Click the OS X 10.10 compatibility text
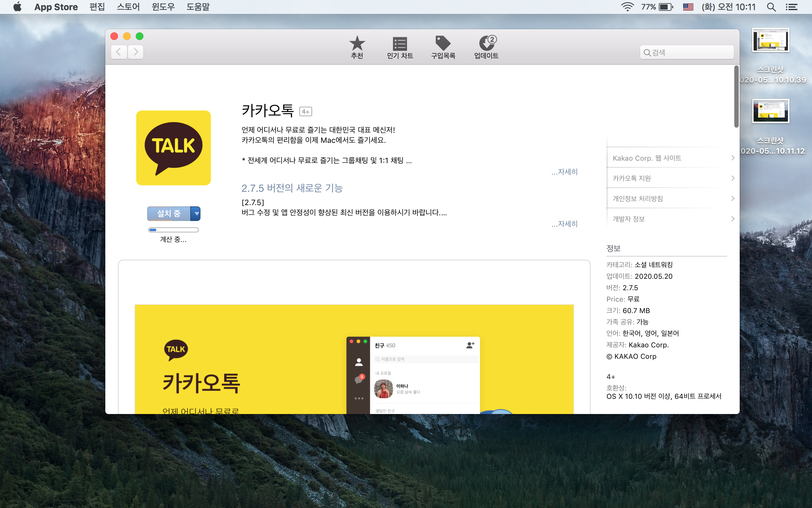This screenshot has height=508, width=812. pyautogui.click(x=664, y=397)
